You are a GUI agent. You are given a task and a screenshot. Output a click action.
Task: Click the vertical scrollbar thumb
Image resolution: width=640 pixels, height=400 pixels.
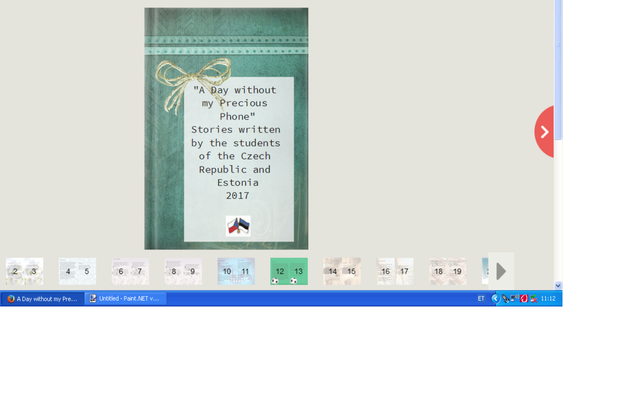(558, 69)
